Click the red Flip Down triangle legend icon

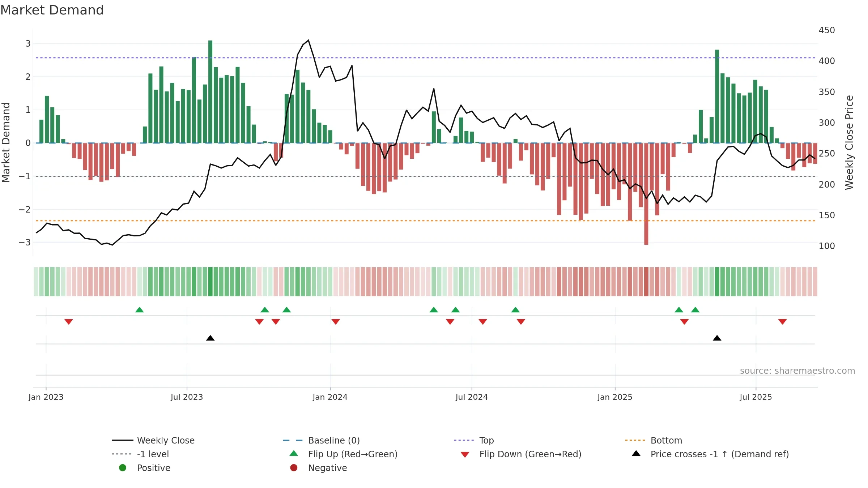[x=465, y=455]
